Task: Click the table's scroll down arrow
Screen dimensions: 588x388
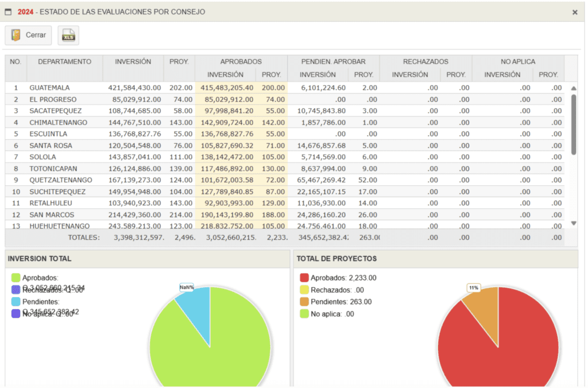Action: 573,223
